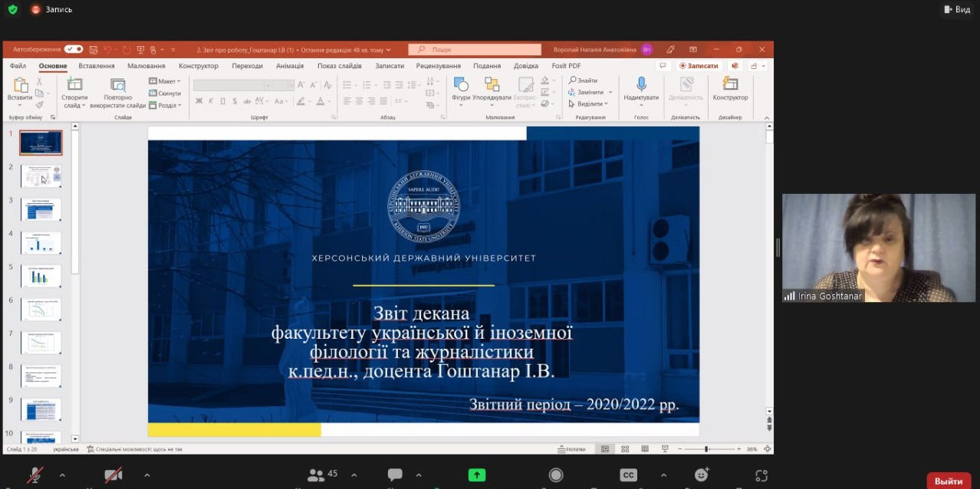Open the Анімація ribbon tab
The image size is (980, 489).
pos(290,66)
